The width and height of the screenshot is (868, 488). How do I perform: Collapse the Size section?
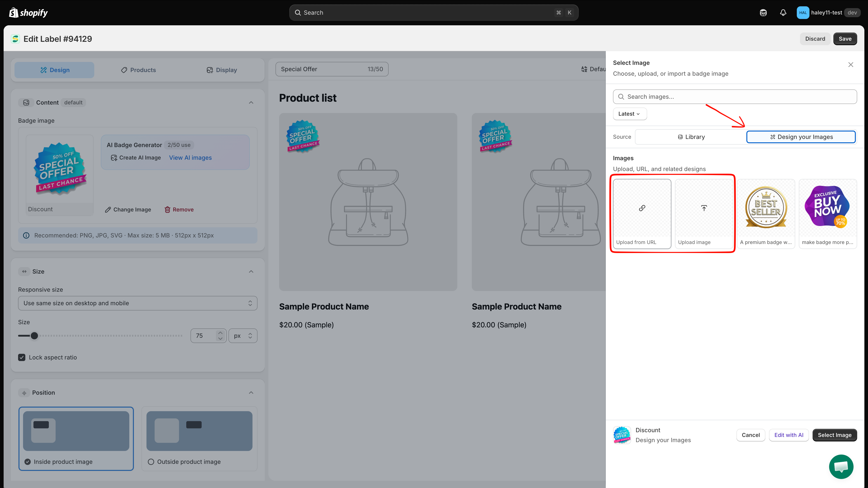(x=251, y=271)
